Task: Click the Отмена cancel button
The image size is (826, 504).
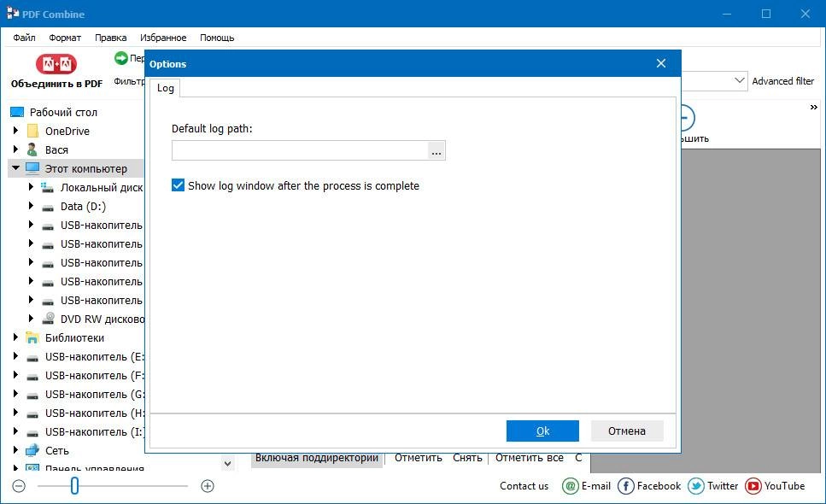Action: click(x=627, y=431)
